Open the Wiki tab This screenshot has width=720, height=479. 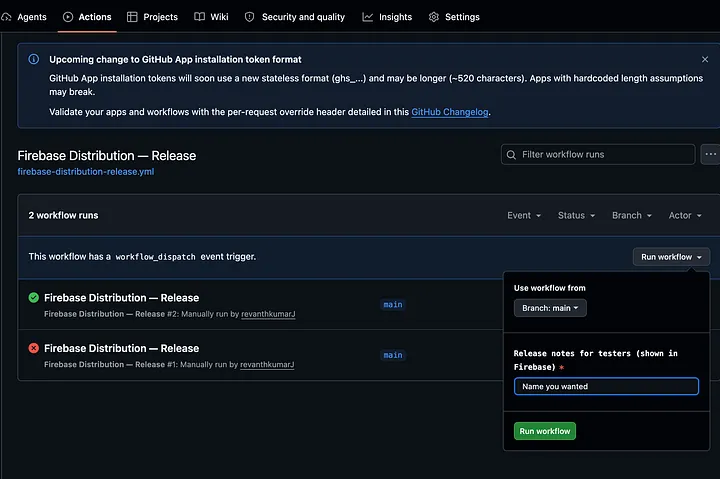(x=211, y=17)
